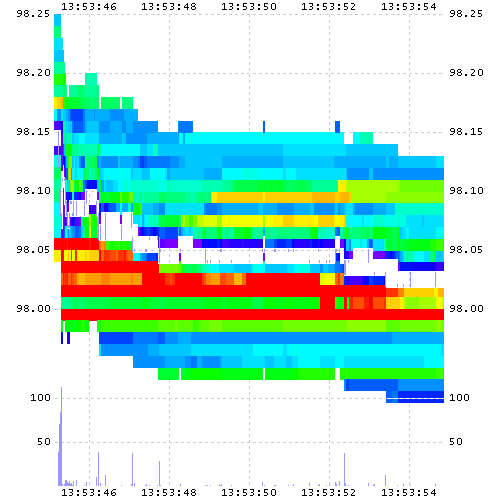The image size is (500, 500).
Task: Select the 98.15 price label on the right axis
Action: pos(466,132)
